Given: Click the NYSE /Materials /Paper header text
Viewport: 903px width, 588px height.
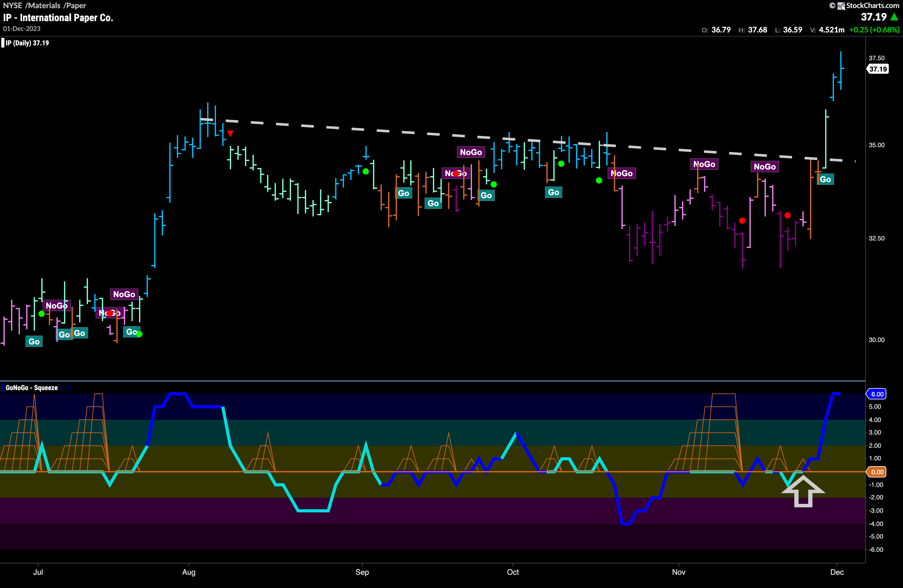Looking at the screenshot, I should 44,6.
